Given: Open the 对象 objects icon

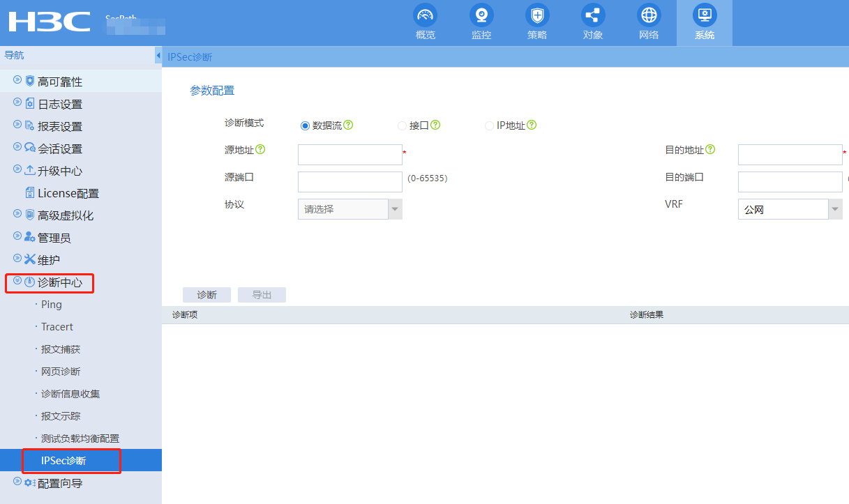Looking at the screenshot, I should [593, 15].
